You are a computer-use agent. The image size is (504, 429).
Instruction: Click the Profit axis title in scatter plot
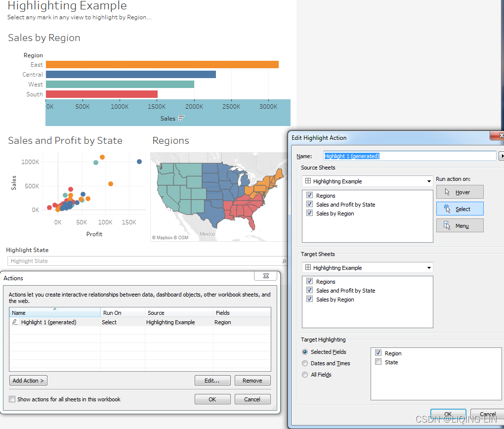pos(94,234)
